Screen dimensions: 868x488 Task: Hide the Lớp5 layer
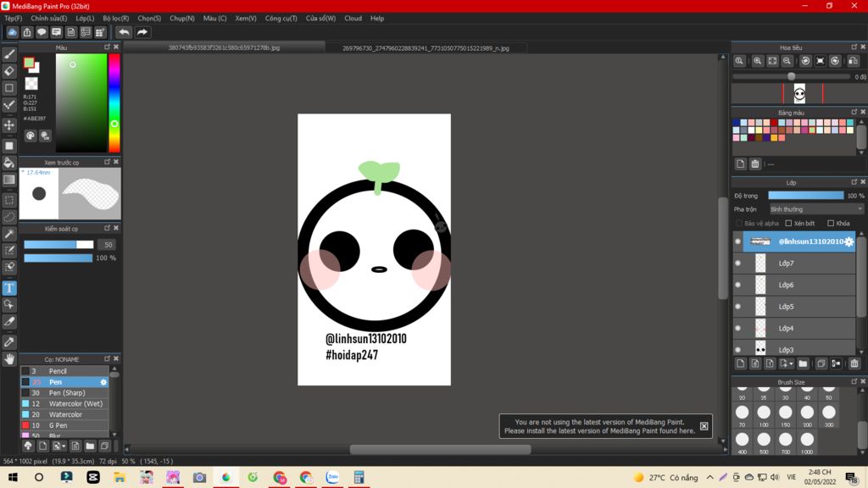[738, 307]
